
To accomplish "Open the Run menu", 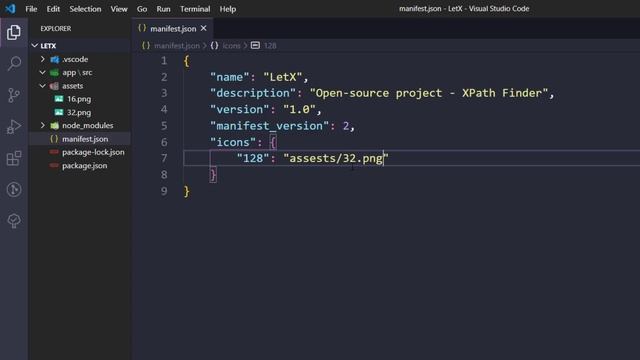I will coord(163,9).
